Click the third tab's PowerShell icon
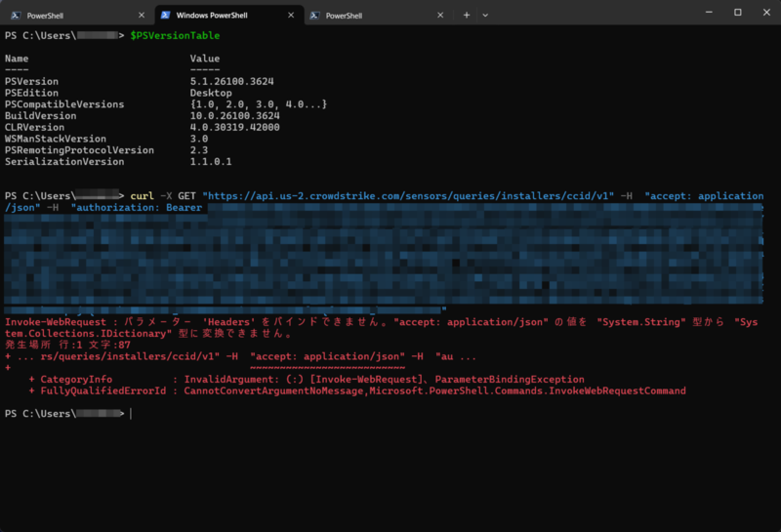 pos(314,16)
